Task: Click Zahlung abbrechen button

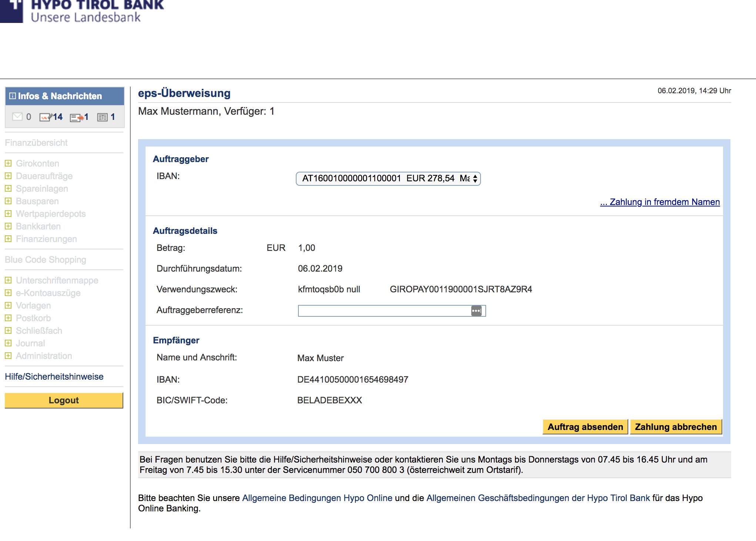Action: pos(676,427)
